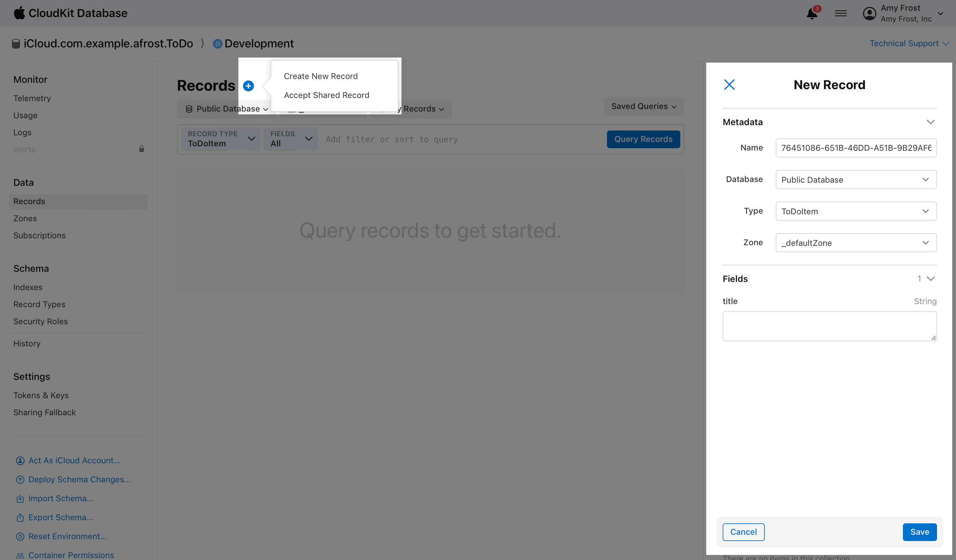956x560 pixels.
Task: Expand the Technical Support menu
Action: tap(909, 43)
